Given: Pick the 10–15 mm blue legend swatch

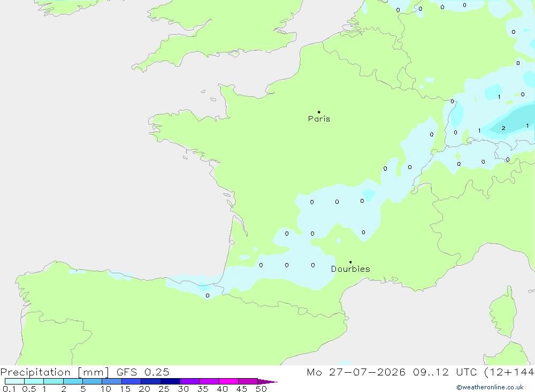Looking at the screenshot, I should pyautogui.click(x=112, y=381).
